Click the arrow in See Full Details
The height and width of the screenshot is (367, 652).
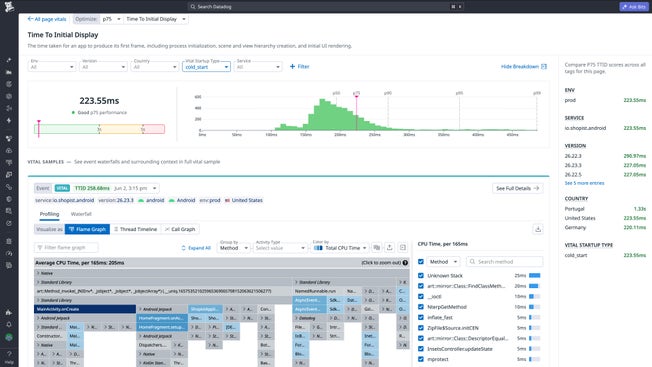pyautogui.click(x=536, y=188)
